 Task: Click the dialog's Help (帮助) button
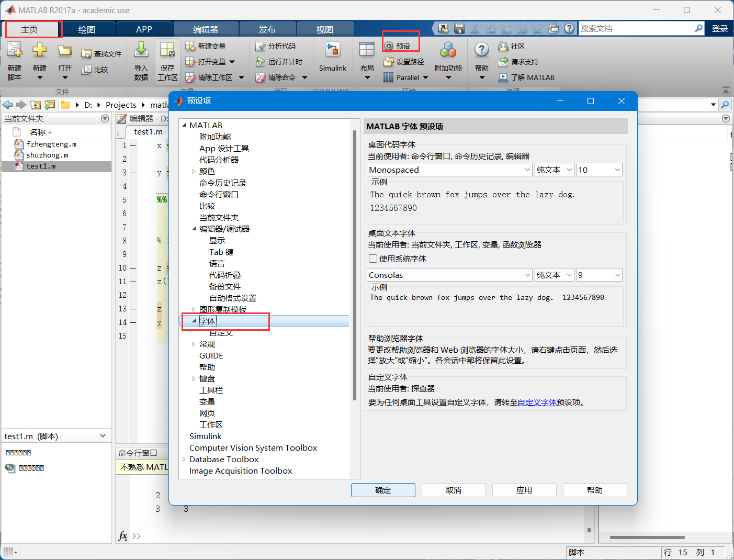click(x=595, y=490)
